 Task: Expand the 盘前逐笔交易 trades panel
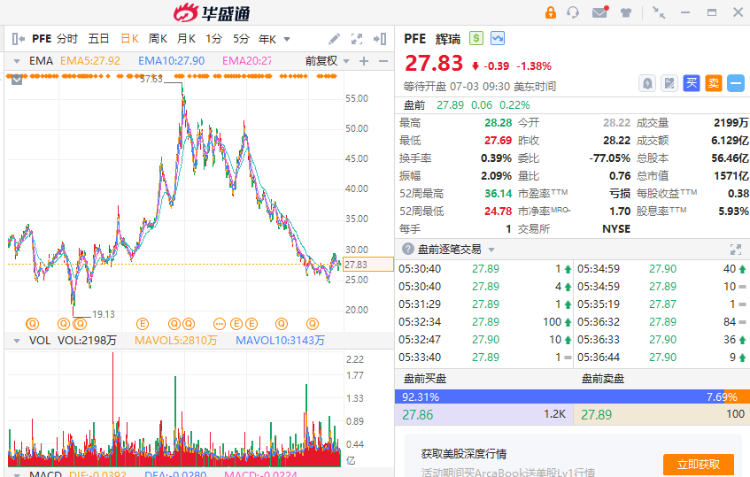click(735, 249)
